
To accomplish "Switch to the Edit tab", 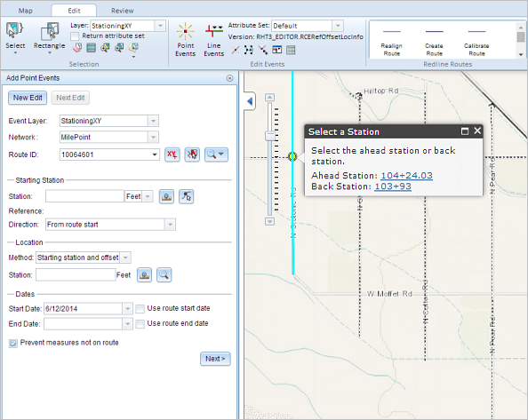I will pyautogui.click(x=74, y=11).
